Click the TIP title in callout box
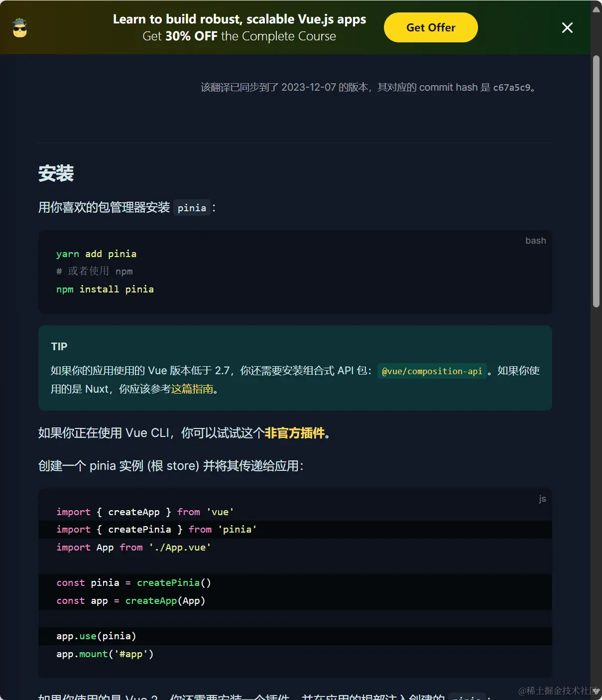This screenshot has width=602, height=700. point(59,346)
